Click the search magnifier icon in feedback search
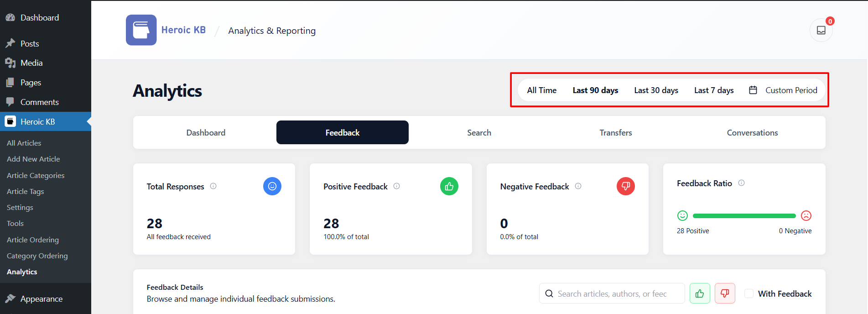 [549, 293]
